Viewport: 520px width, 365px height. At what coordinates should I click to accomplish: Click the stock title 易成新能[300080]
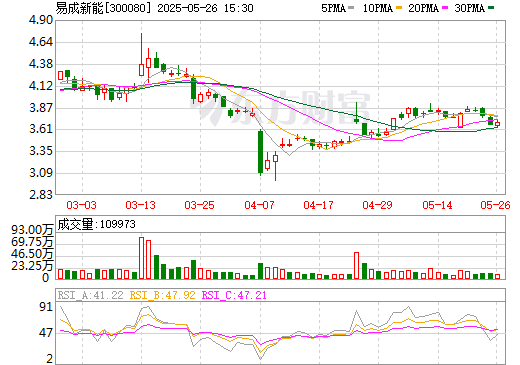(x=104, y=8)
